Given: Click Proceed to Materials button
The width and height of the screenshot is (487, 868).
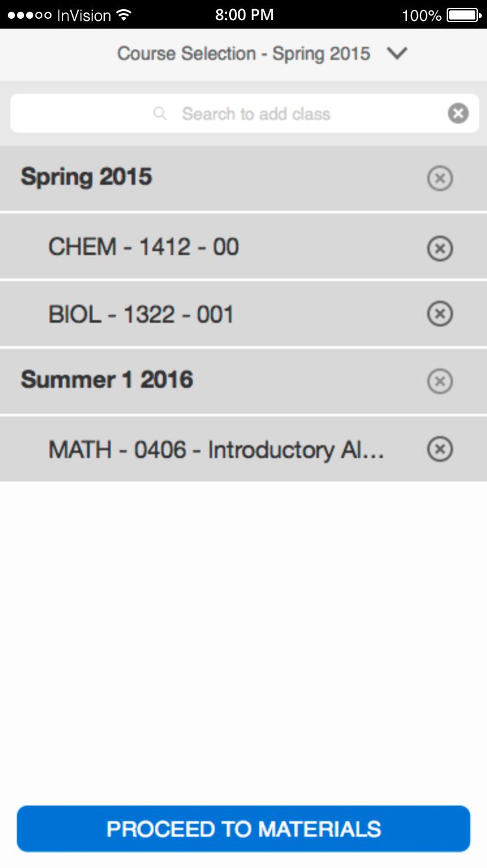Looking at the screenshot, I should click(x=244, y=828).
